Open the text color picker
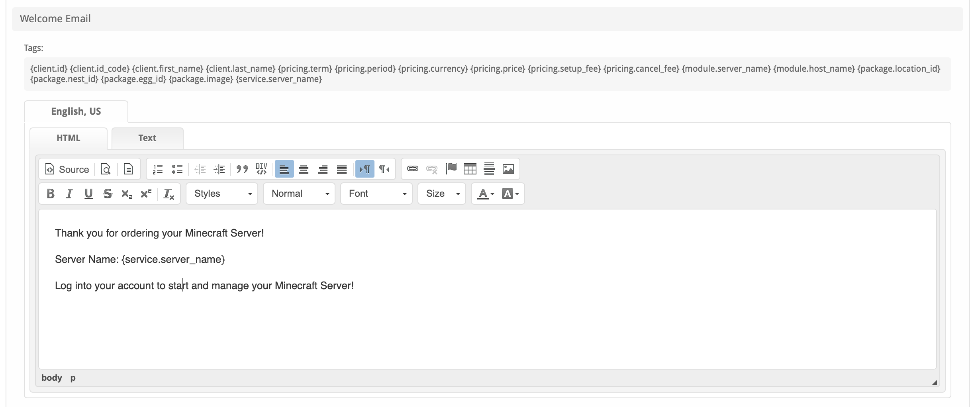980x407 pixels. (486, 194)
